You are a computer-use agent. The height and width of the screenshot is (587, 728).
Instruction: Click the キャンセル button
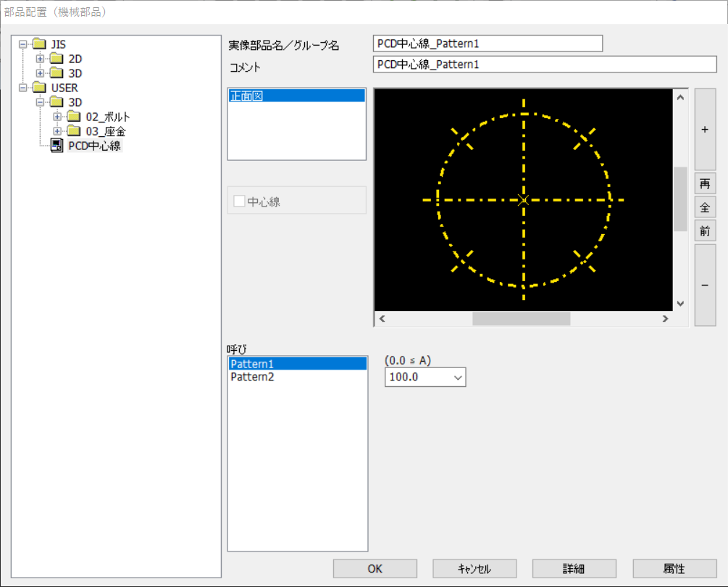point(474,568)
